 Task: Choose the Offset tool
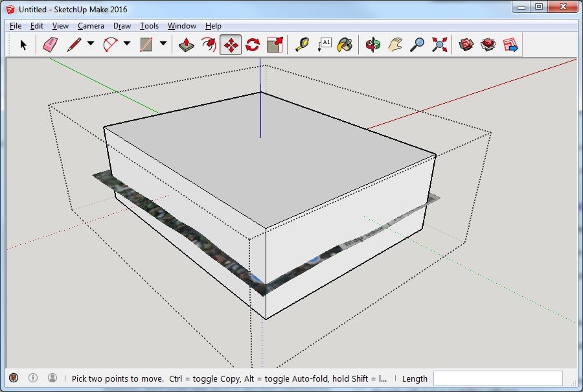[x=209, y=45]
